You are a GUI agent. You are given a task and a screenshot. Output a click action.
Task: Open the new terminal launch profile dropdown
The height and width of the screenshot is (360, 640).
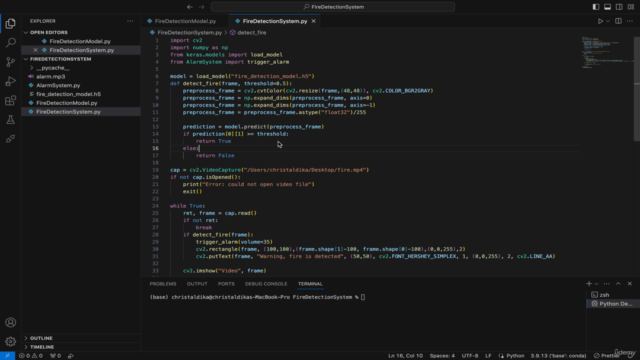596,284
